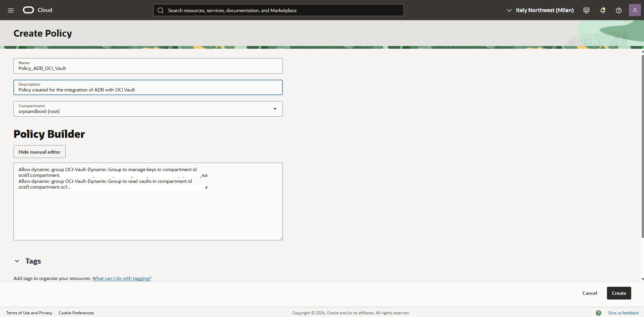Open the Italy Northwest (Milan) region selector

point(540,10)
